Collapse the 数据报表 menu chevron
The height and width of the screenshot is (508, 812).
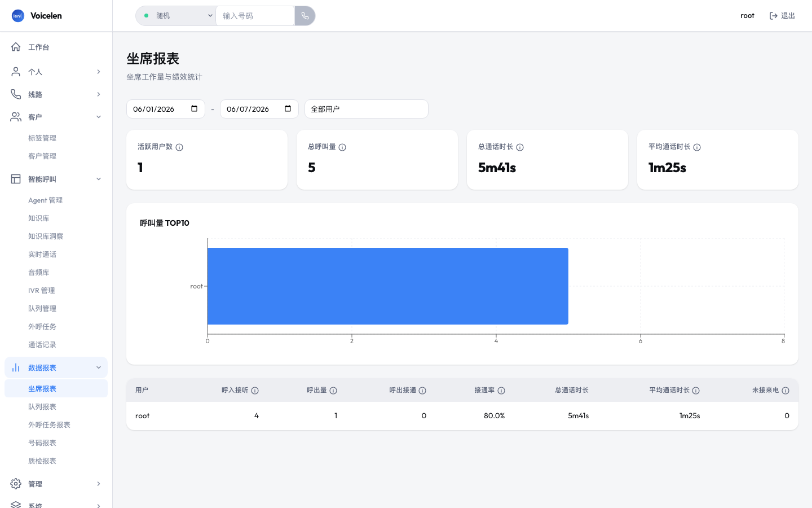pos(99,367)
